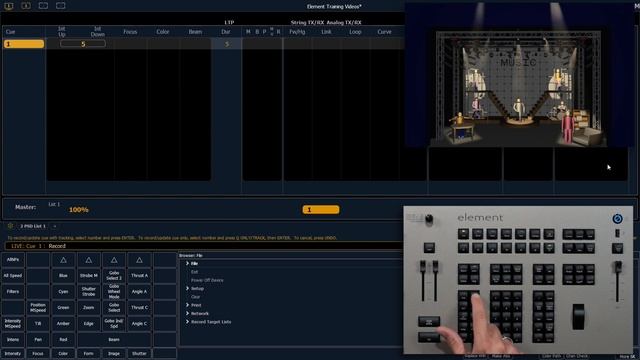Expand the Network node in Browser
This screenshot has height=360, width=640.
[187, 313]
